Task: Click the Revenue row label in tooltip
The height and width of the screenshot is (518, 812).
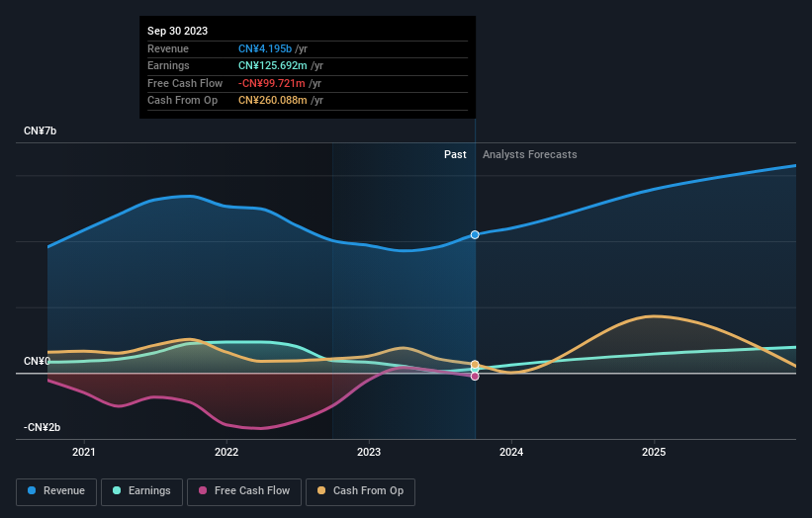Action: pos(168,48)
